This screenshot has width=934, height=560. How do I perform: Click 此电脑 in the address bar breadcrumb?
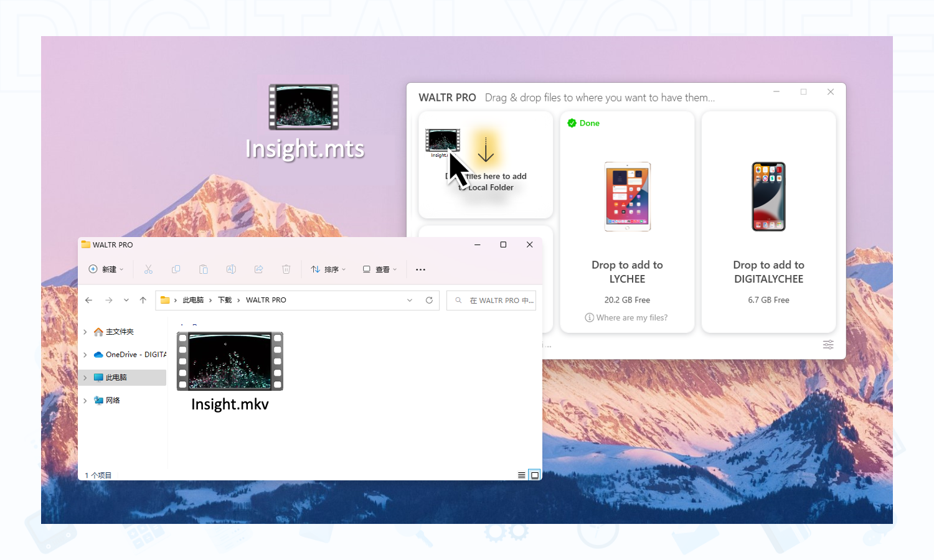point(193,300)
